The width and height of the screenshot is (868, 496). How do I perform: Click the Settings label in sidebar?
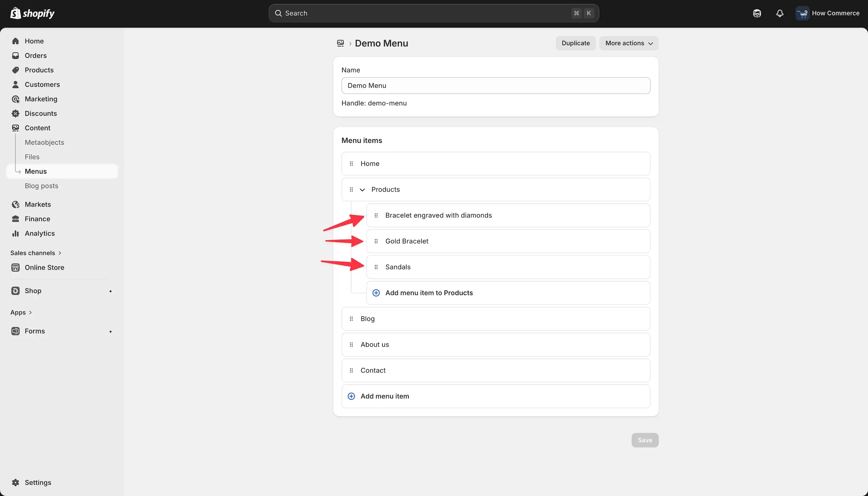coord(38,482)
